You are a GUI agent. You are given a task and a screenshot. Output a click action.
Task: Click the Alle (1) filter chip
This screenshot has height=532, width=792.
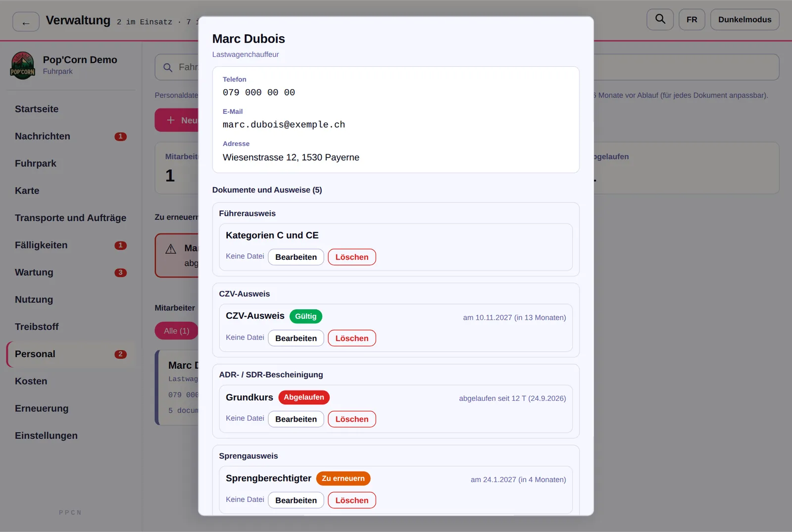[177, 331]
